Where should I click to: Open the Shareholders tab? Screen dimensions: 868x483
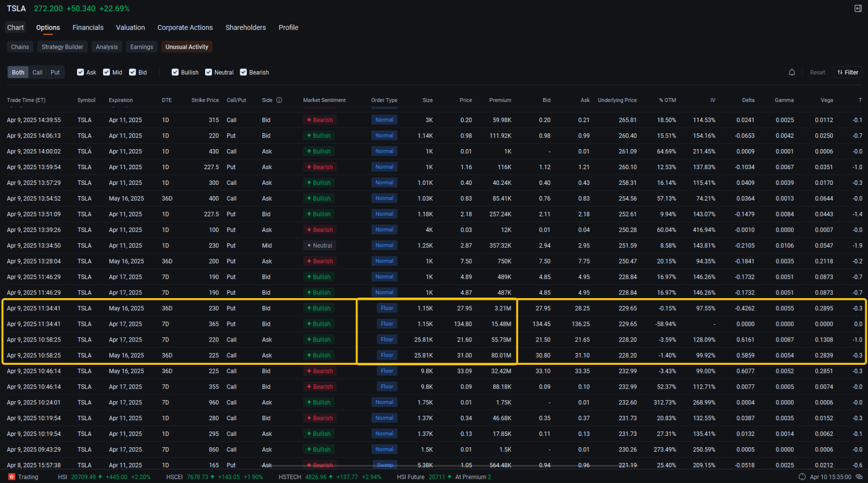[x=246, y=28]
